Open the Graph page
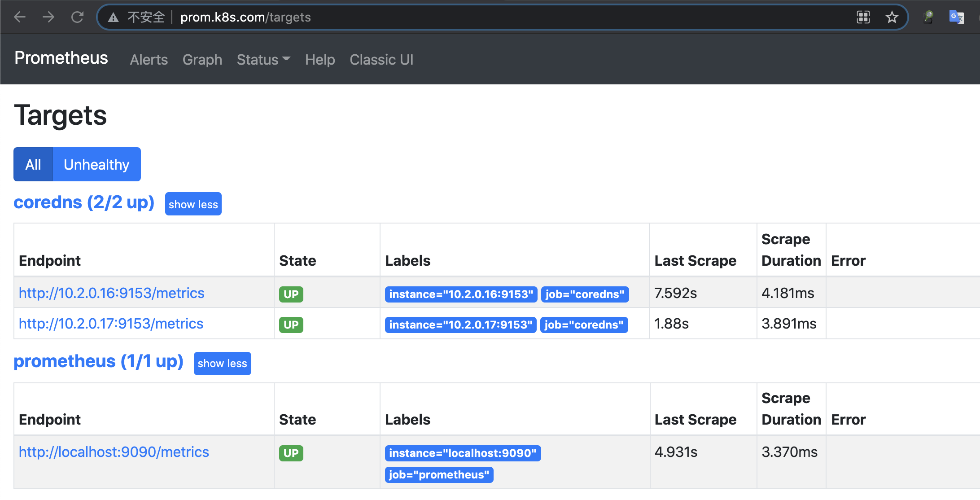 (x=202, y=60)
